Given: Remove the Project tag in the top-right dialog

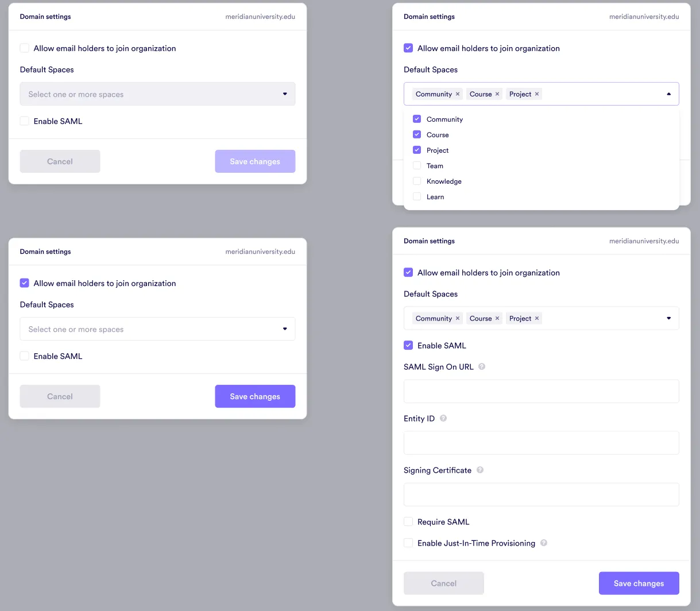Looking at the screenshot, I should click(537, 94).
